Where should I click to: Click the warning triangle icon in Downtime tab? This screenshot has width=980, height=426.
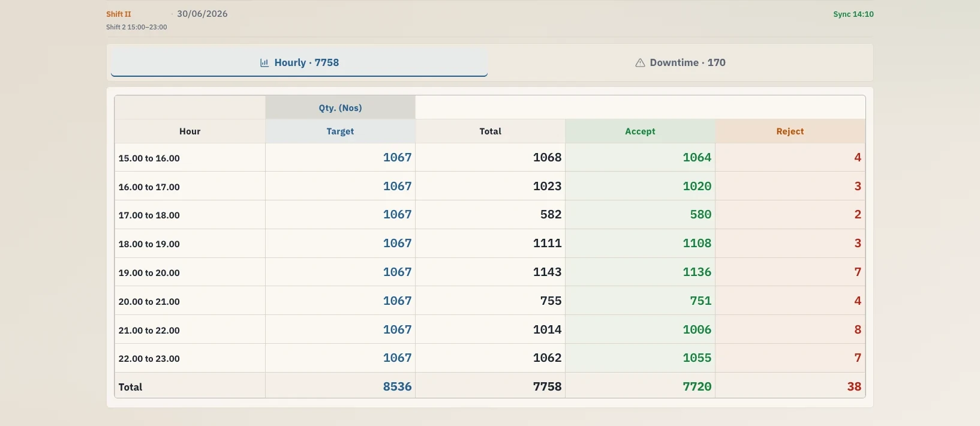pos(640,62)
